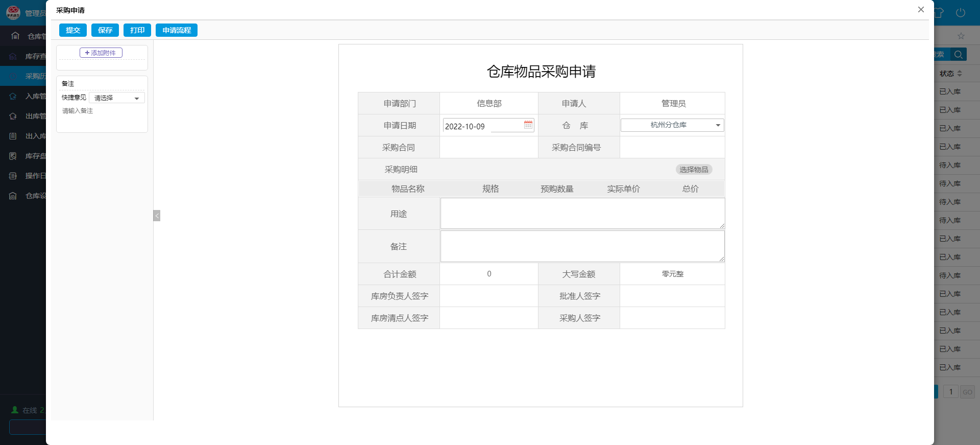Close the 采购申请 dialog
Viewport: 980px width, 445px height.
pyautogui.click(x=921, y=10)
